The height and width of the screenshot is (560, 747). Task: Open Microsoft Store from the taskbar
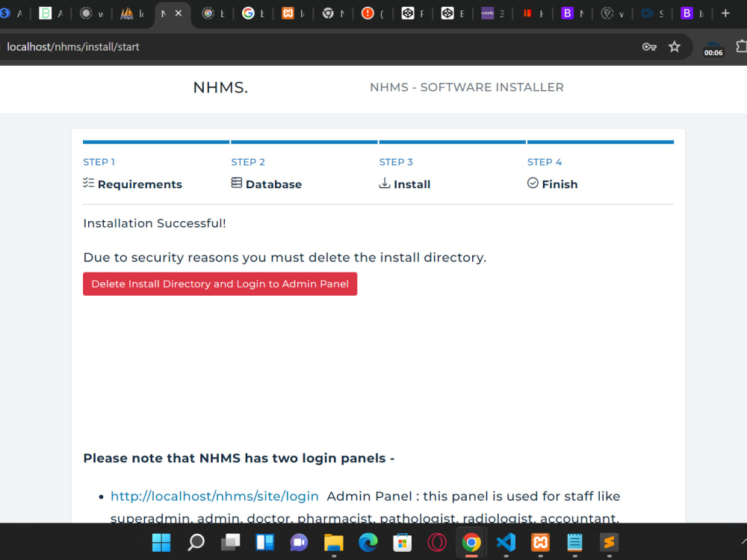(x=403, y=542)
